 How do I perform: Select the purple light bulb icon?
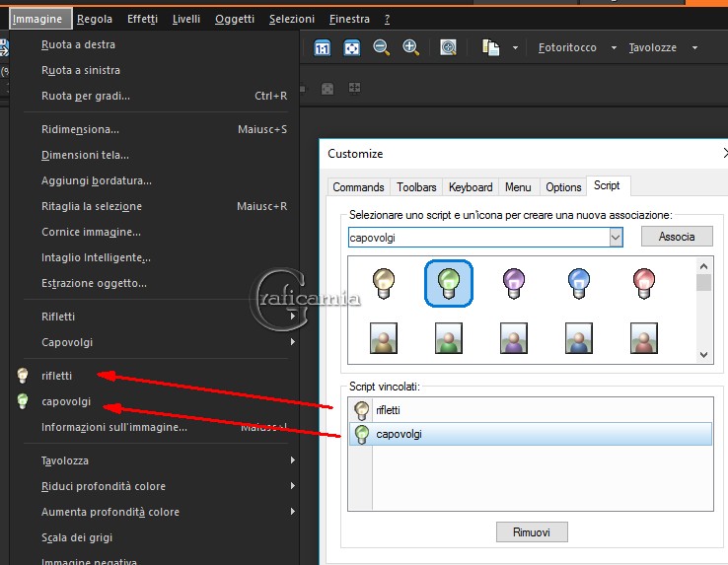[x=514, y=283]
